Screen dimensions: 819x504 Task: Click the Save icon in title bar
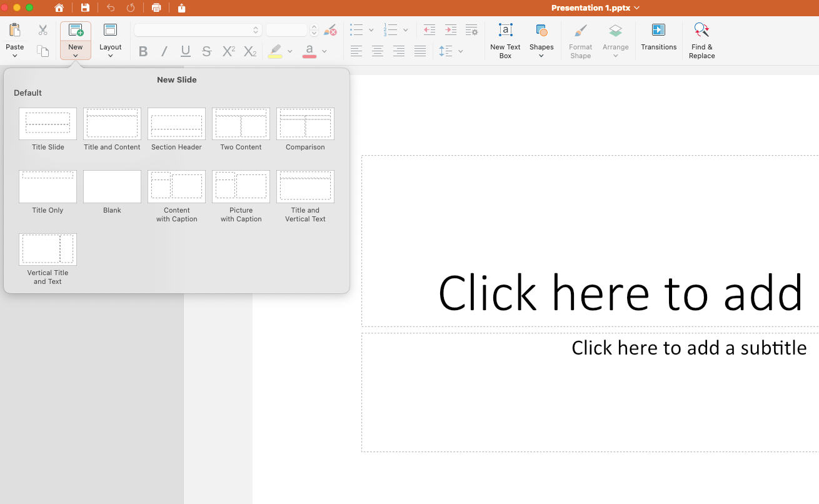click(x=85, y=8)
